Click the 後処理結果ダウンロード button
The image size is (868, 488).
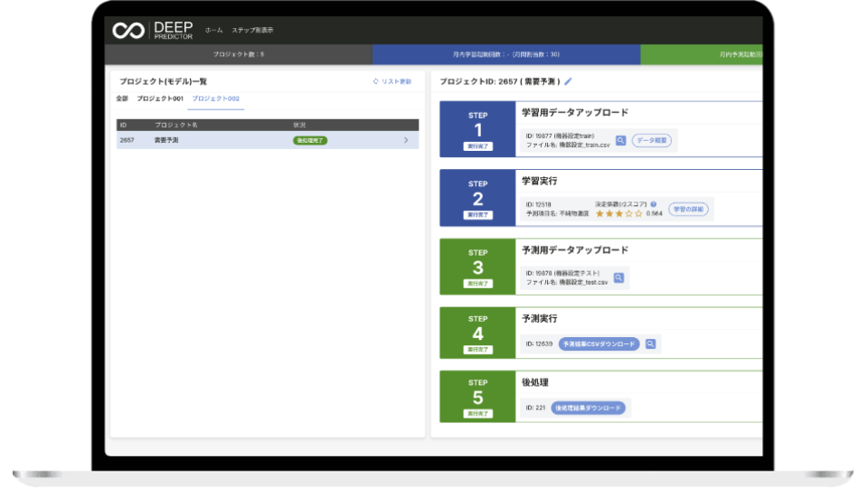click(588, 408)
